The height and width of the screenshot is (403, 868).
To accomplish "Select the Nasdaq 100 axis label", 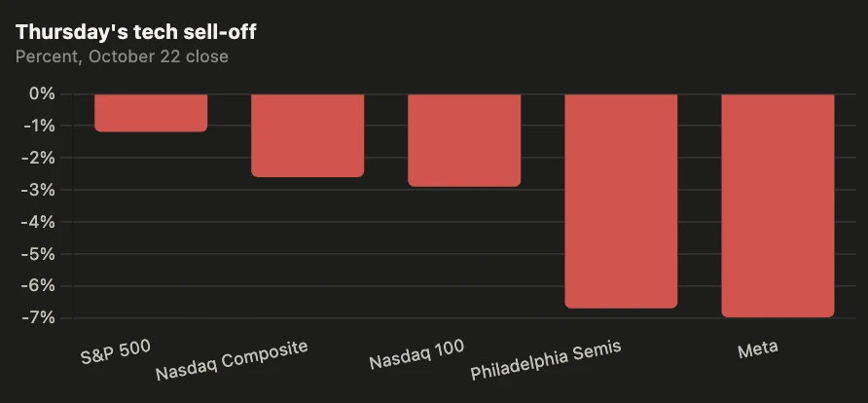I will coord(416,353).
